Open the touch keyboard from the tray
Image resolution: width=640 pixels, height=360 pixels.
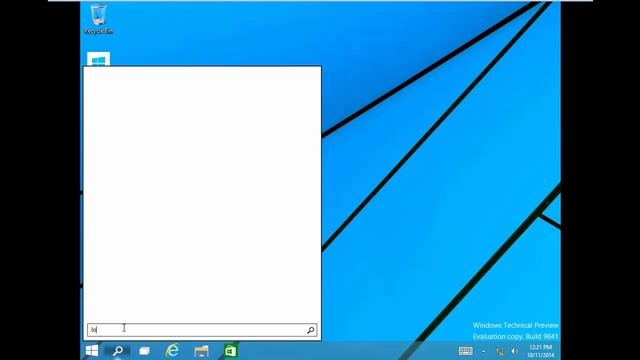465,351
